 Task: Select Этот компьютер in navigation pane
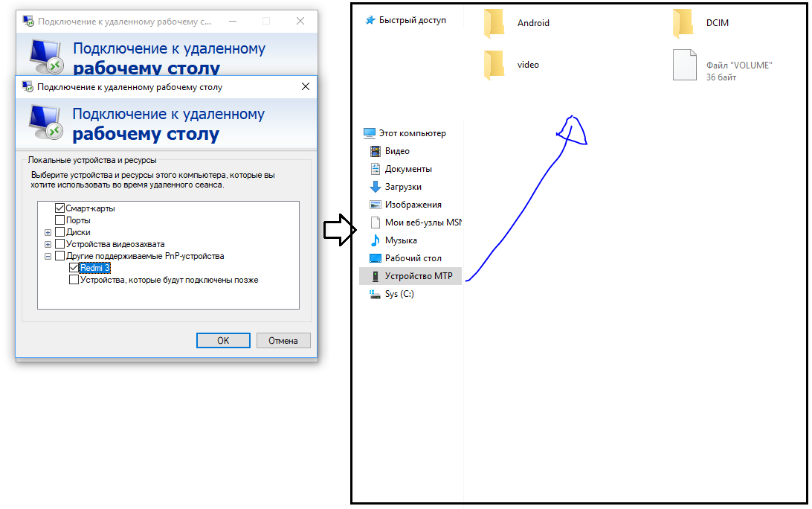(412, 133)
